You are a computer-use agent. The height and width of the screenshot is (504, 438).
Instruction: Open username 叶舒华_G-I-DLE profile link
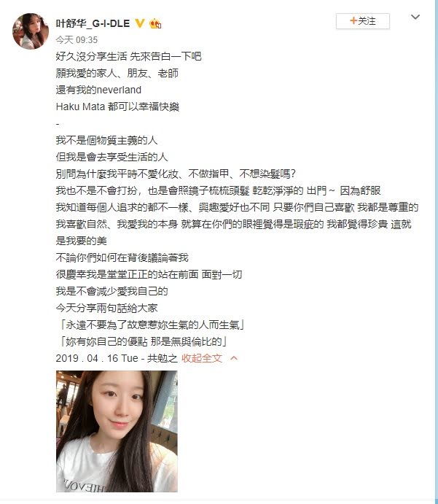pyautogui.click(x=93, y=23)
